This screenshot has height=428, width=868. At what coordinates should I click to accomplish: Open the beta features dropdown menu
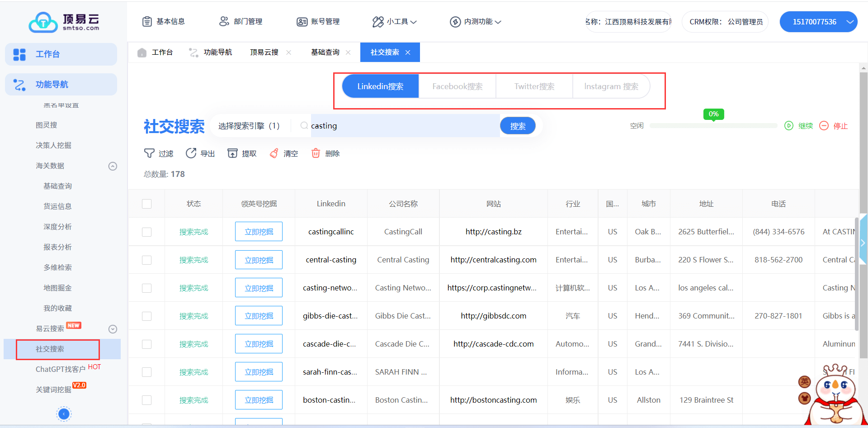[475, 22]
